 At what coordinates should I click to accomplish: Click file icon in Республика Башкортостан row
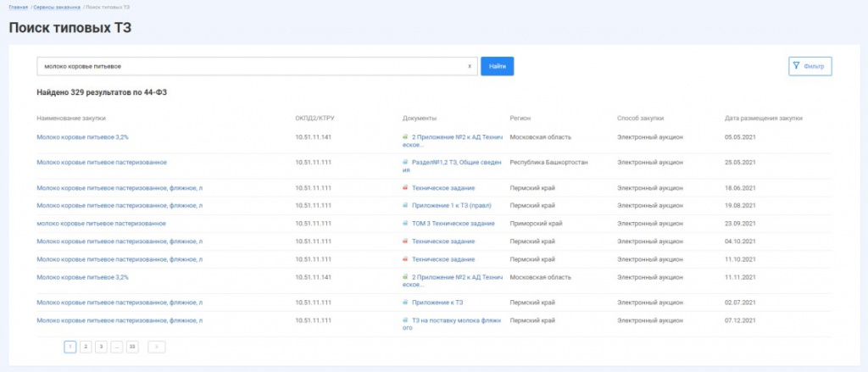click(405, 163)
